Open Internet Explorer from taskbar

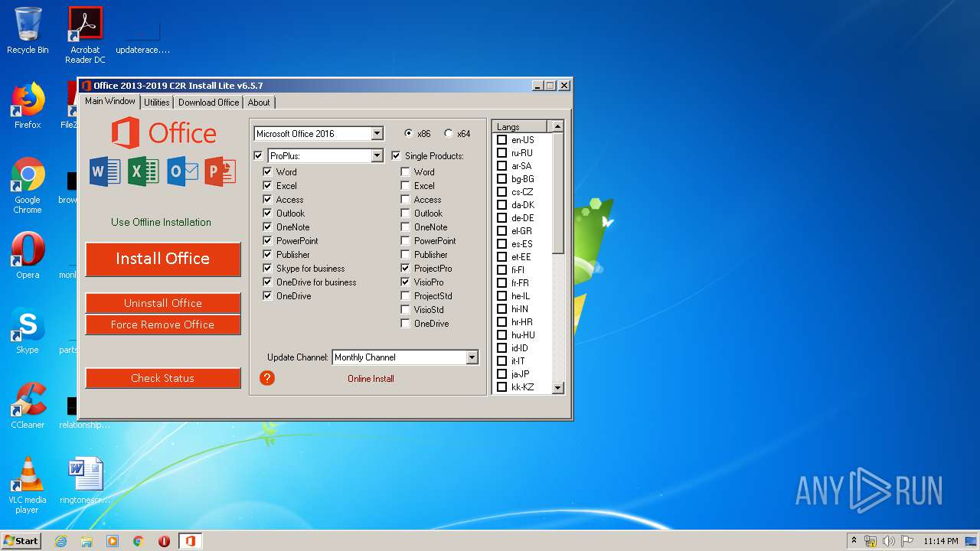pos(60,541)
